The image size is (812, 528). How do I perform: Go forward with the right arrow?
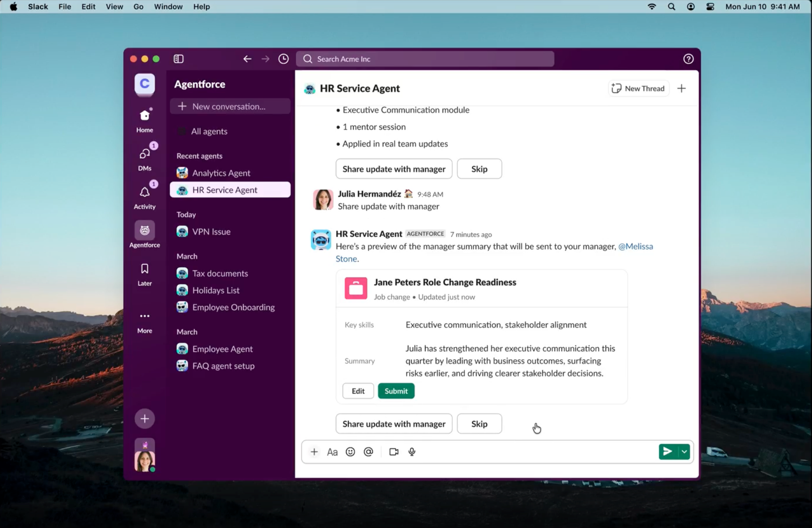[x=265, y=59]
